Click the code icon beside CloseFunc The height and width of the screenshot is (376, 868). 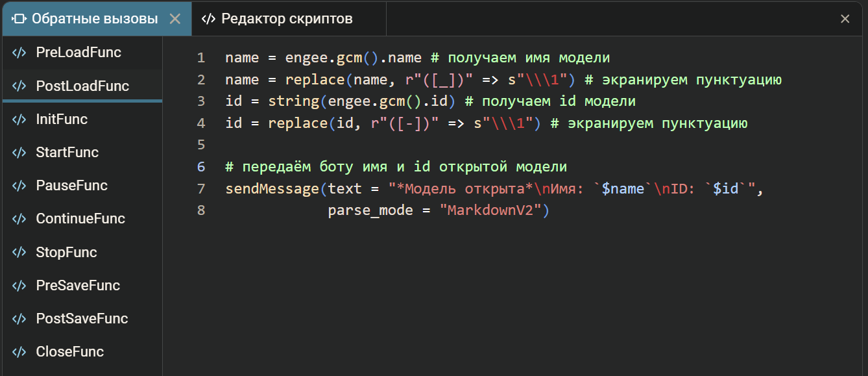[19, 352]
